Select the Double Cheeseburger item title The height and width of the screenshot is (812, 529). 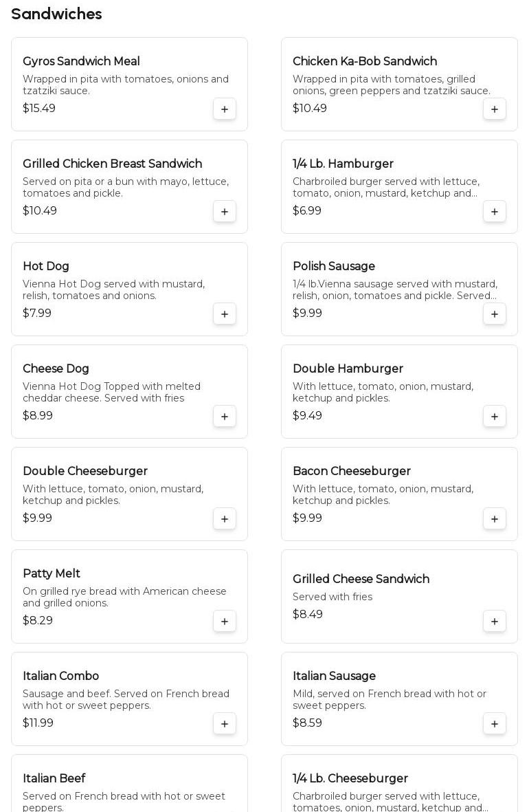pyautogui.click(x=85, y=471)
